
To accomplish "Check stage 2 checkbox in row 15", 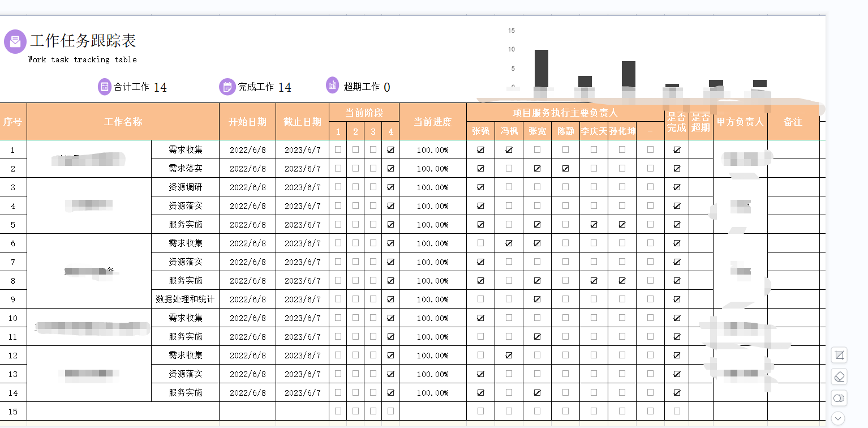I will pyautogui.click(x=355, y=411).
